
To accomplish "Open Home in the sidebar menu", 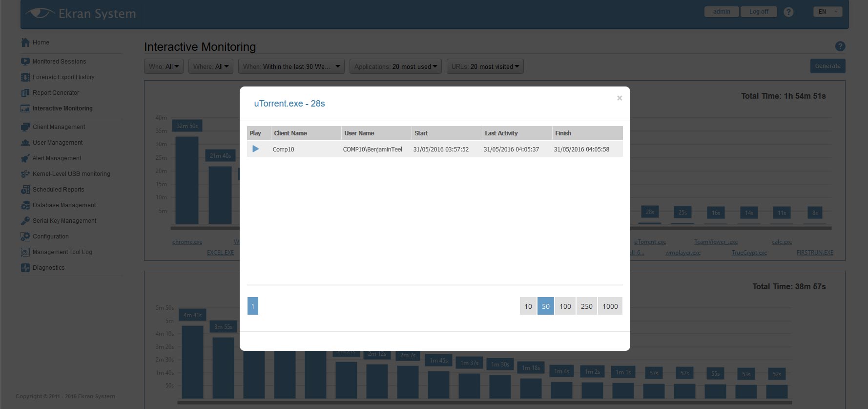I will [x=41, y=43].
